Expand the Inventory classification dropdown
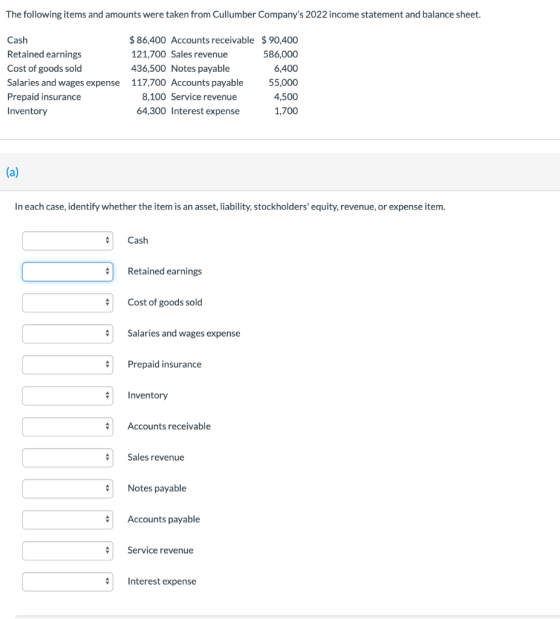This screenshot has width=560, height=619. (67, 396)
